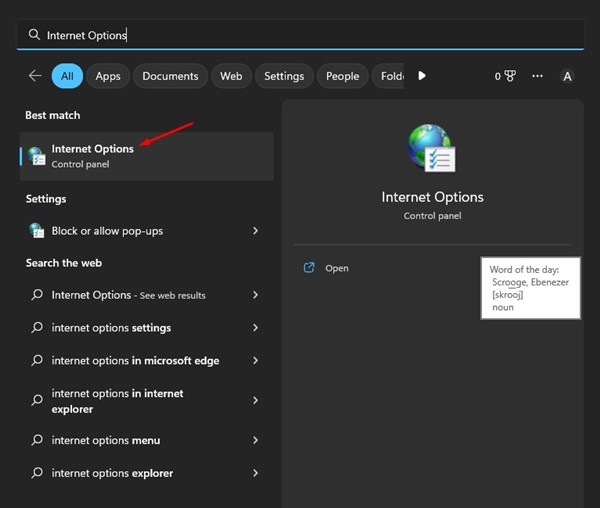Image resolution: width=600 pixels, height=508 pixels.
Task: Click the back arrow icon beside All
Action: [x=35, y=76]
